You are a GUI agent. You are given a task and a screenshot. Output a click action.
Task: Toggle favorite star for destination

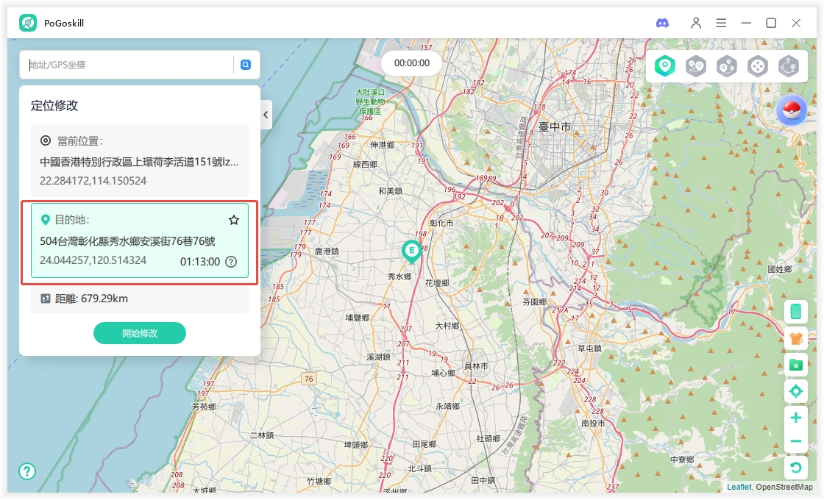pyautogui.click(x=234, y=220)
